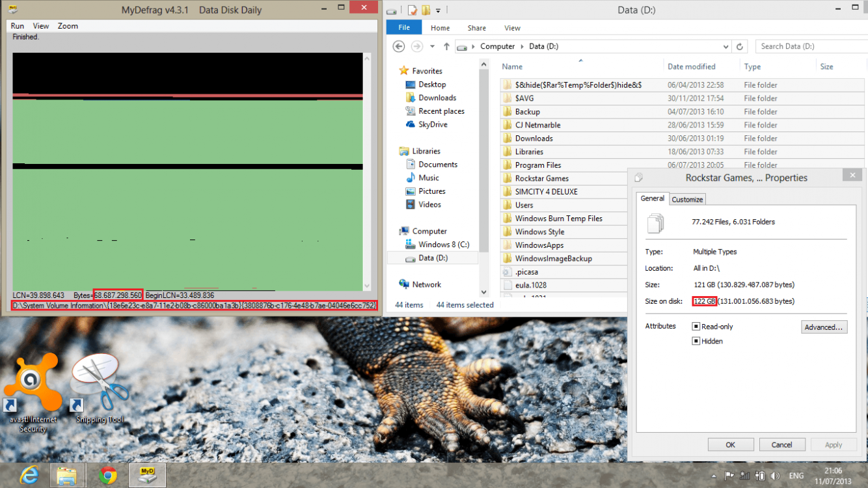The width and height of the screenshot is (868, 488).
Task: Click the Back arrow in Explorer
Action: pos(399,46)
